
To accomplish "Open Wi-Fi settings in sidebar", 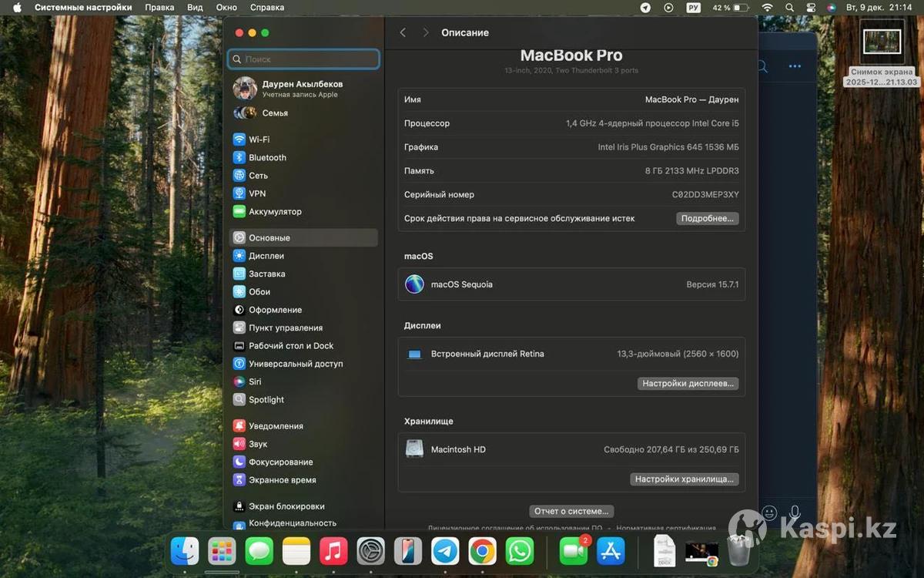I will pyautogui.click(x=259, y=139).
